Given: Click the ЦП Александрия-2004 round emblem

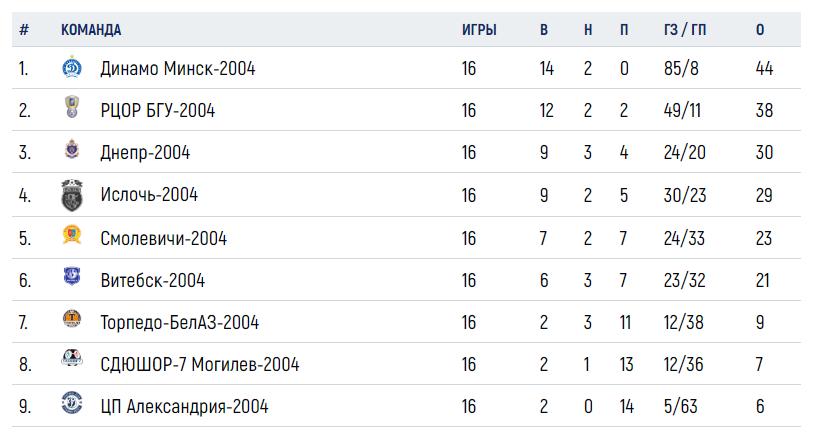Looking at the screenshot, I should [72, 403].
